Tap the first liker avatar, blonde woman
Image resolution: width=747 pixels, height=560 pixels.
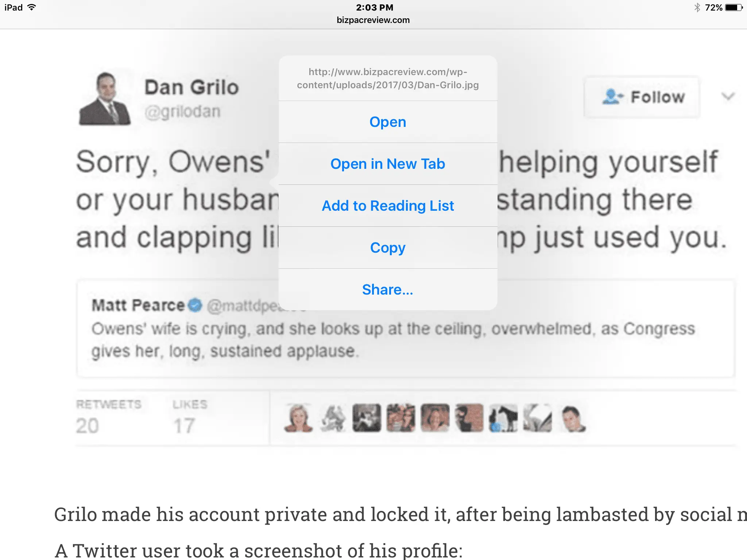click(x=299, y=418)
